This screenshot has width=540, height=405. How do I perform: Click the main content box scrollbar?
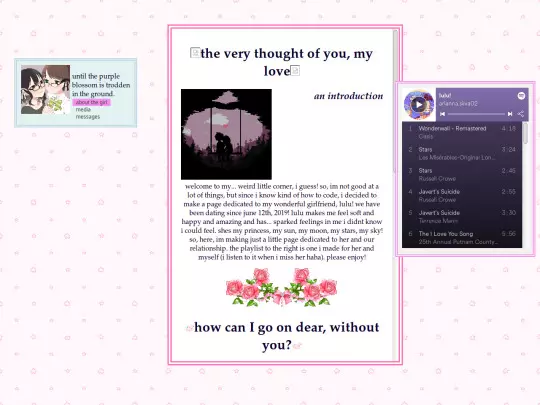[x=396, y=100]
